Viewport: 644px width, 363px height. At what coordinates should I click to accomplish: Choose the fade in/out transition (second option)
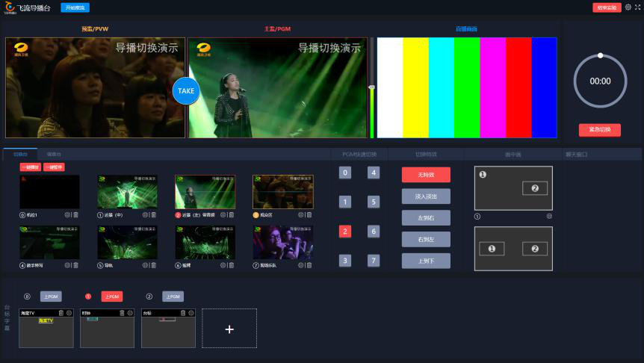426,196
